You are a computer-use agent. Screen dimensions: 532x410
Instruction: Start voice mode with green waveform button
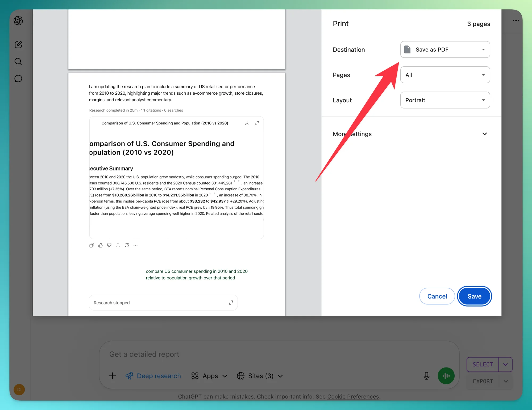tap(446, 376)
